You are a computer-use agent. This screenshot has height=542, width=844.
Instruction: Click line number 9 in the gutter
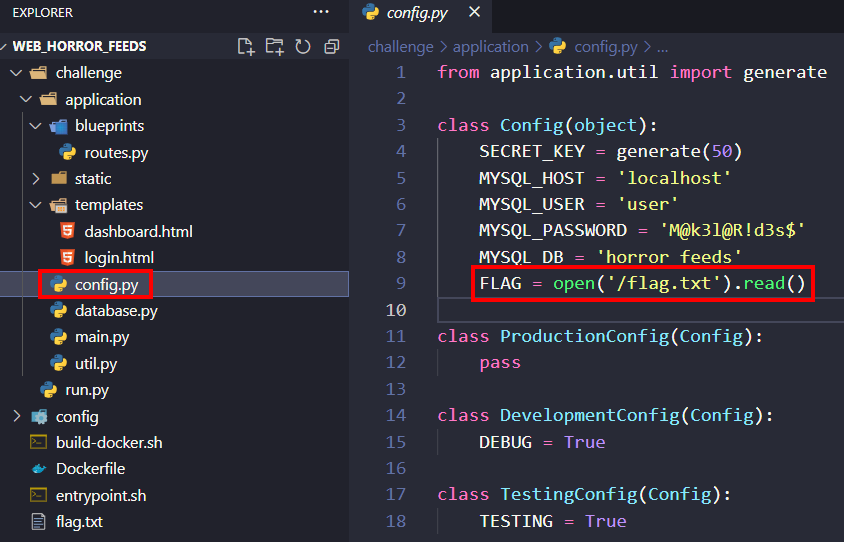400,284
